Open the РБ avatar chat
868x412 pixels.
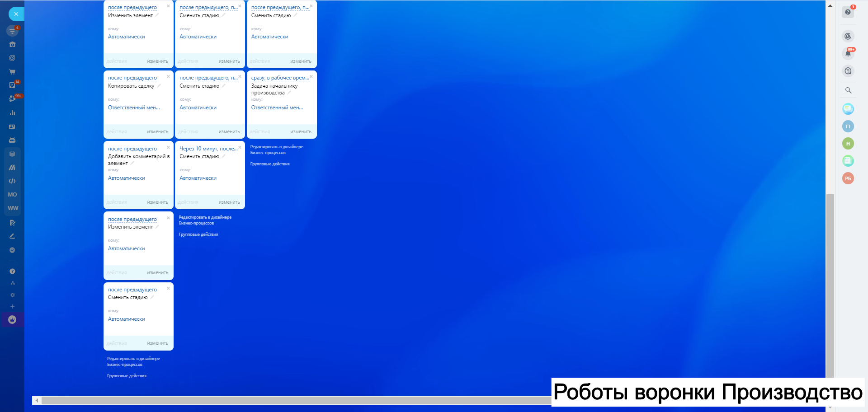[848, 178]
